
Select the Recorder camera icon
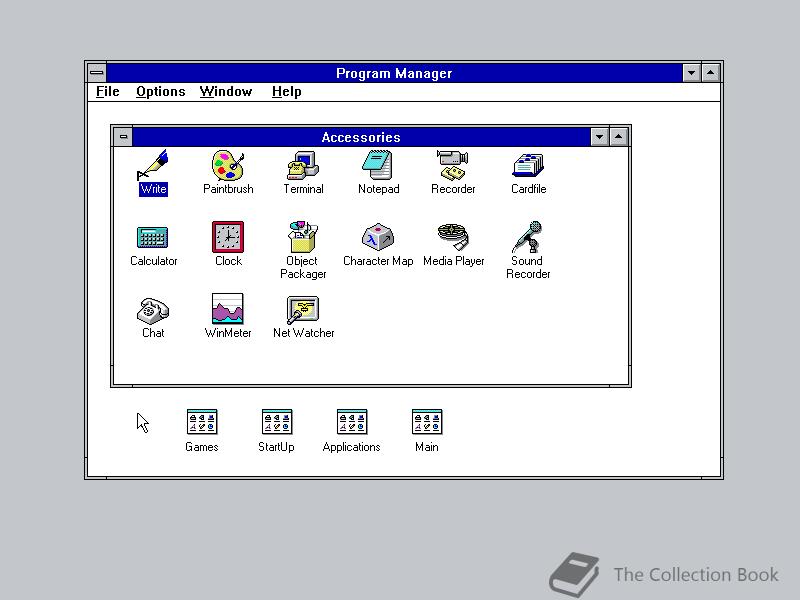point(453,165)
